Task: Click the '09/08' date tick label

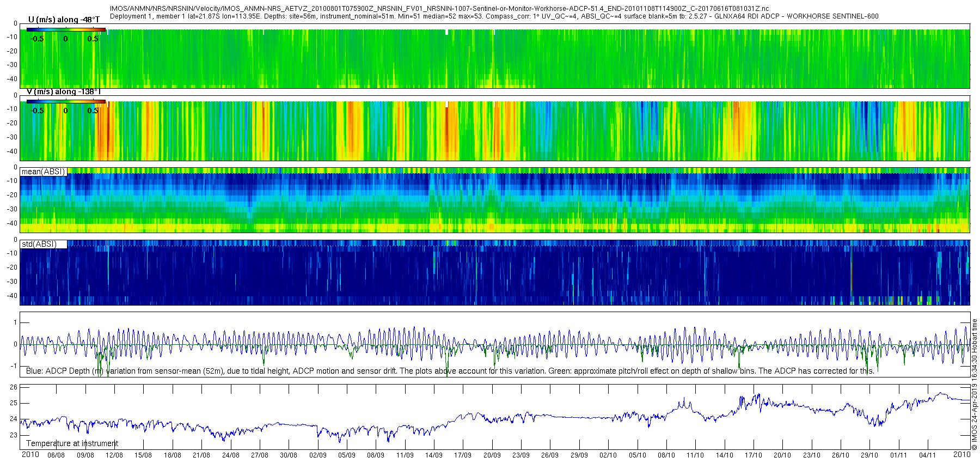Action: coord(85,455)
